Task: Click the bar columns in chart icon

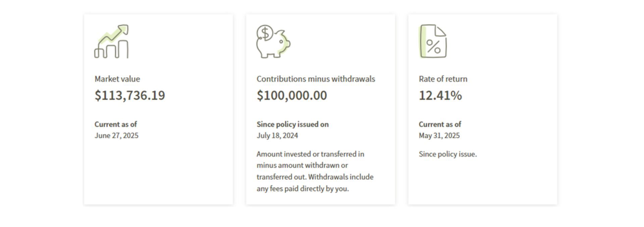Action: 111,50
